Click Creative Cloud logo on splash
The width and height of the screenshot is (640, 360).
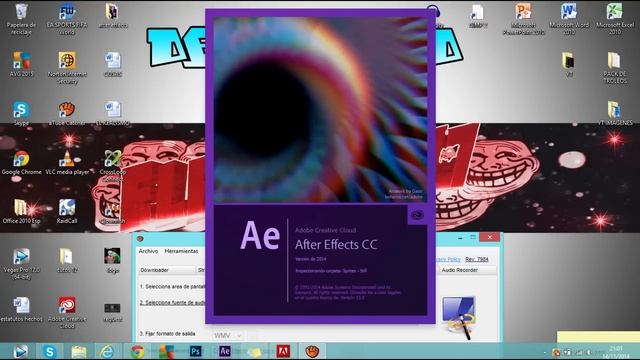click(417, 215)
